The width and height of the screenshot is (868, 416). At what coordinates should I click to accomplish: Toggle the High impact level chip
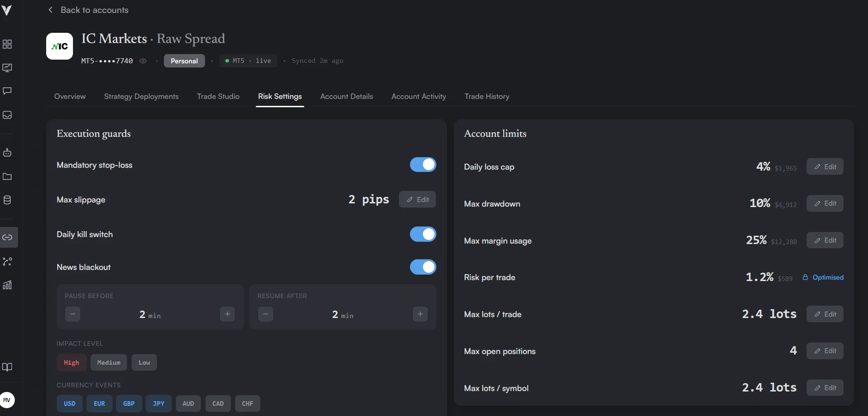[x=72, y=363]
